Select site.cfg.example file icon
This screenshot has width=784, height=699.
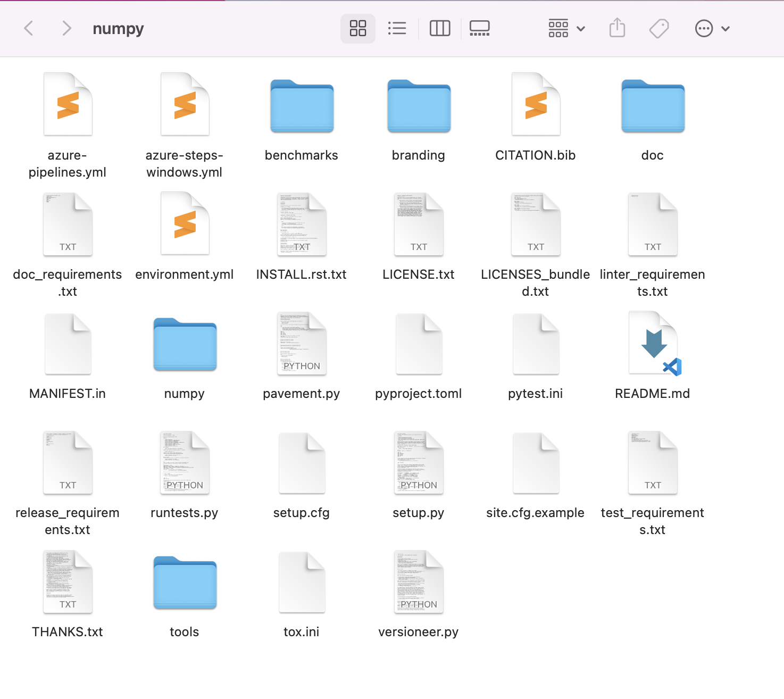pos(536,463)
